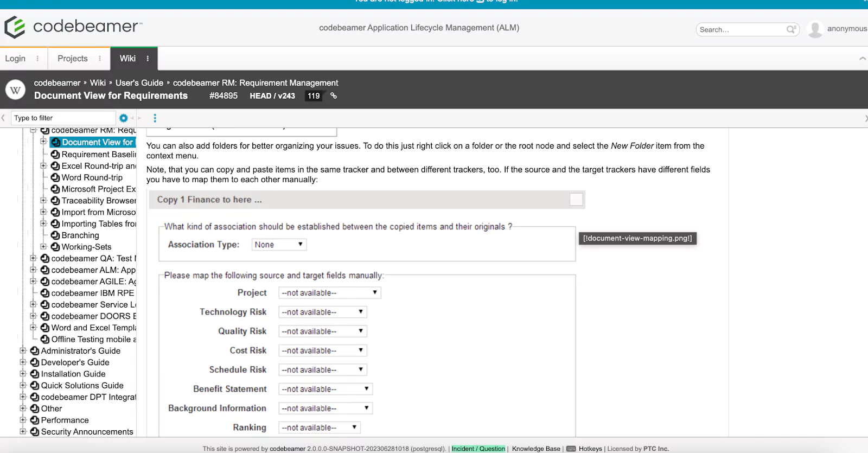Screen dimensions: 868x453
Task: Click the Type to filter field
Action: 63,118
